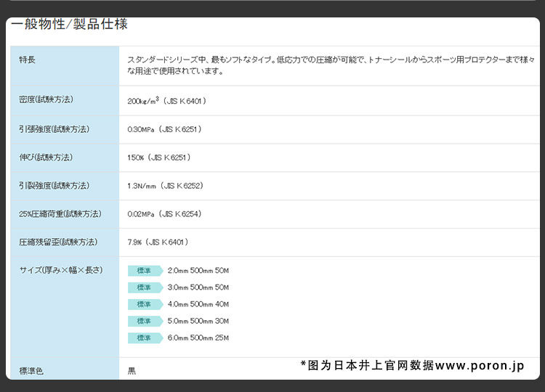This screenshot has width=545, height=392.
Task: Select the 圧縮残留歪(試験方法) row label
Action: [58, 242]
